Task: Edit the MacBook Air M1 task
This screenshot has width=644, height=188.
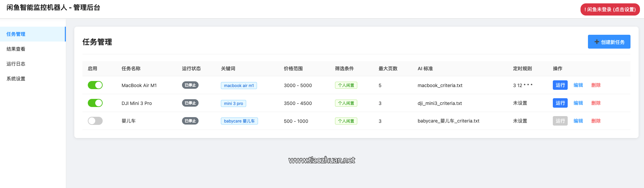Action: tap(578, 85)
